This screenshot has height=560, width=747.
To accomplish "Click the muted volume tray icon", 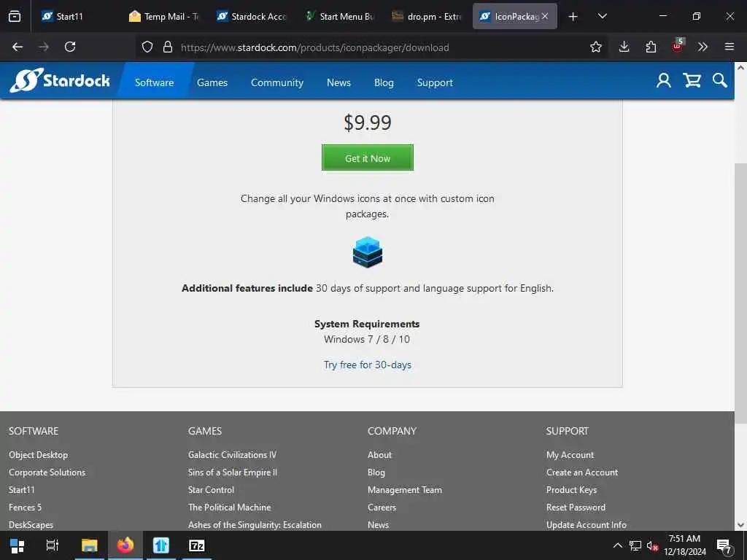I will click(x=652, y=545).
